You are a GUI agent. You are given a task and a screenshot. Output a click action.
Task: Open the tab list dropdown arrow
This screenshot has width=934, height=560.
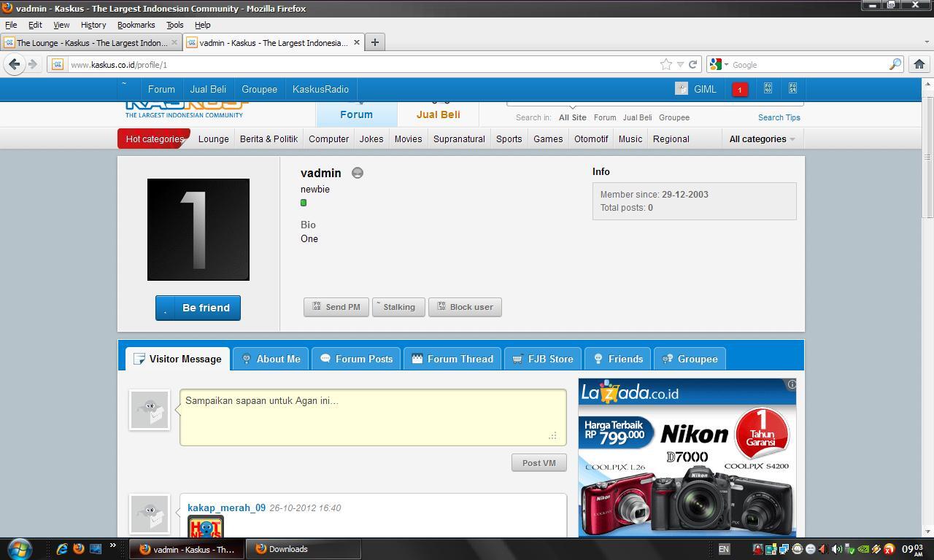click(927, 42)
